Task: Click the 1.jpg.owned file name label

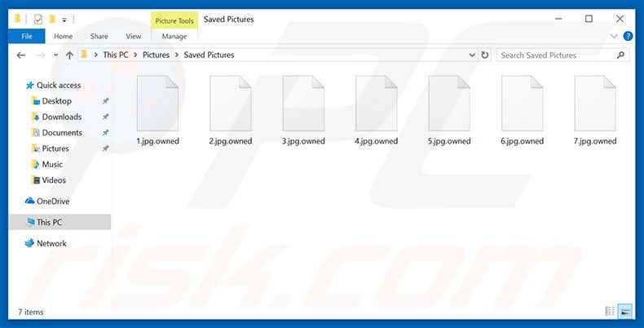Action: pos(157,141)
